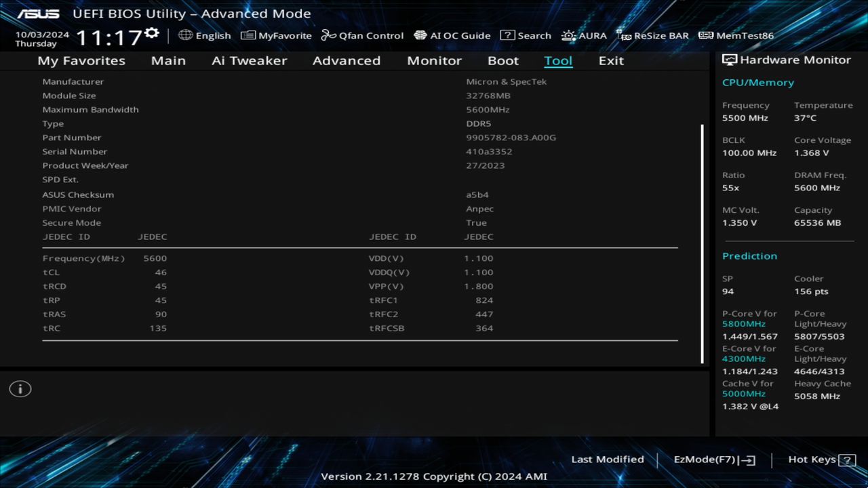Image resolution: width=868 pixels, height=488 pixels.
Task: Launch MemTest86
Action: click(x=736, y=35)
